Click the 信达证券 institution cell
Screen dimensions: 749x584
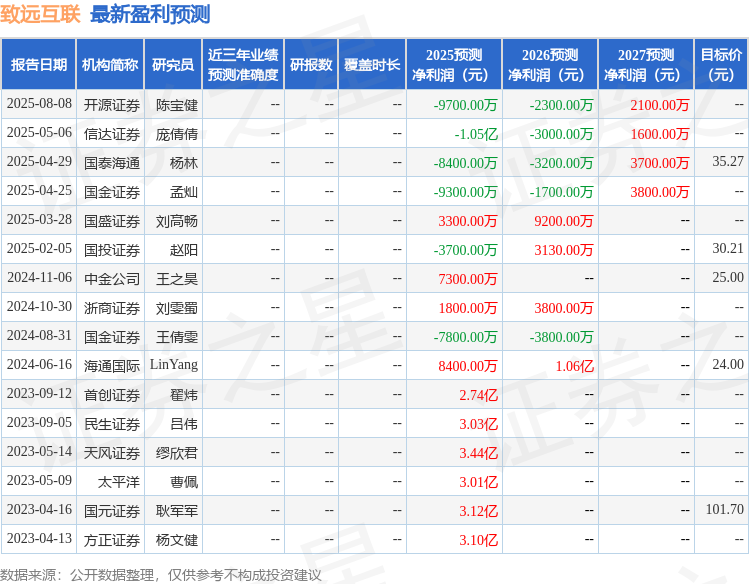click(112, 134)
